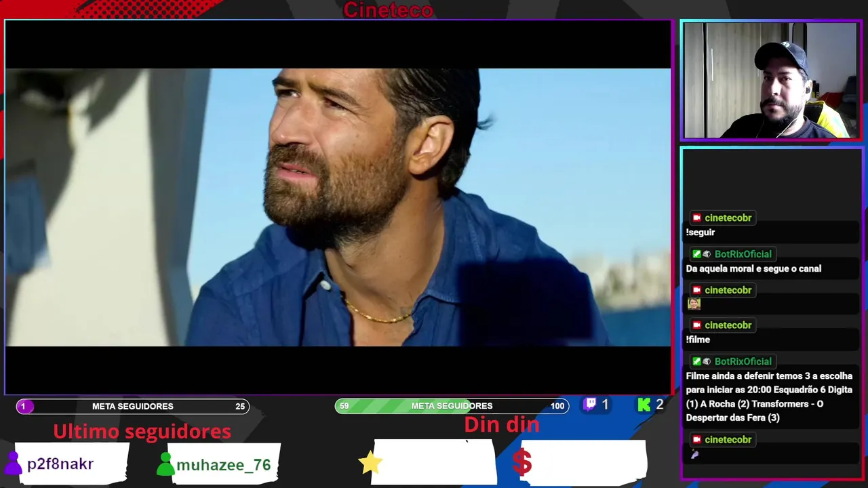This screenshot has height=488, width=868.
Task: Click the yellow star icon under Din din
Action: point(370,462)
